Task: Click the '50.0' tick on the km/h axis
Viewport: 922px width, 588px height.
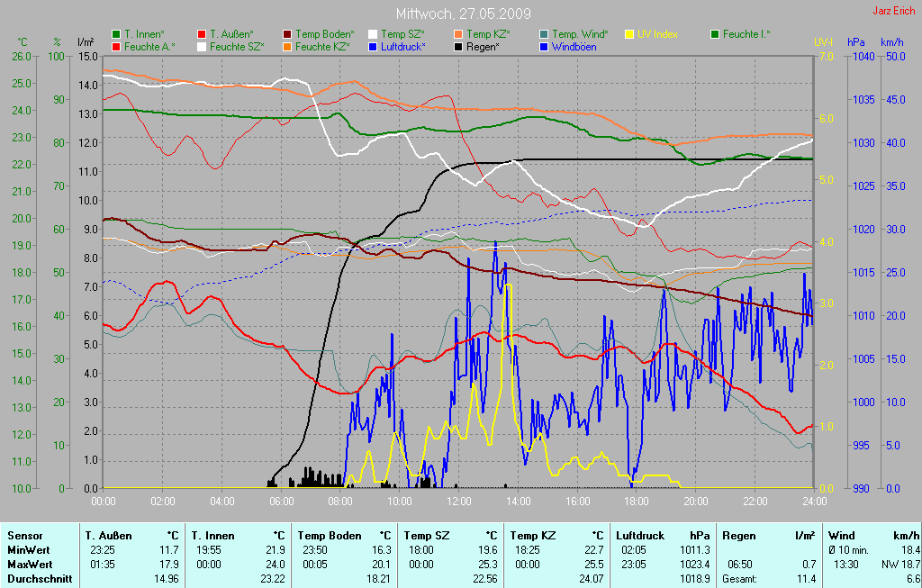Action: pyautogui.click(x=896, y=57)
